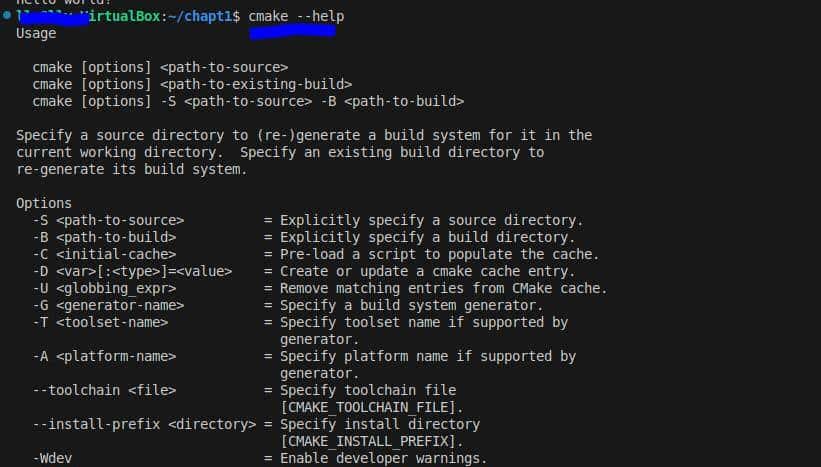Click the blue command decoration dot
The width and height of the screenshot is (821, 467).
7,17
